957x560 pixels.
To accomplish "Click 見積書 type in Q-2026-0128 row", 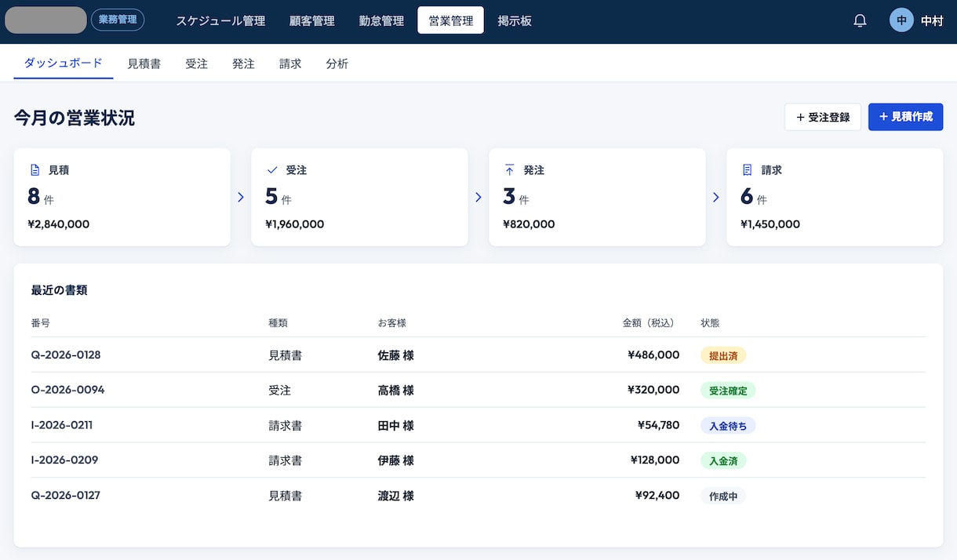I will 285,355.
